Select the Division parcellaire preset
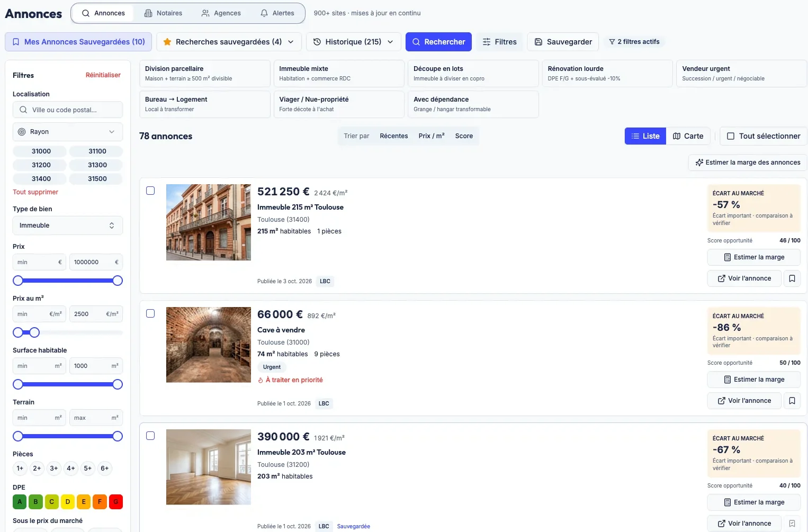 point(205,74)
